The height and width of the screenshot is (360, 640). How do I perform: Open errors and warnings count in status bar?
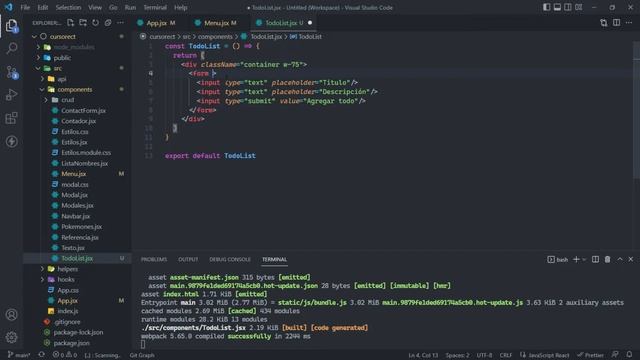[64, 355]
